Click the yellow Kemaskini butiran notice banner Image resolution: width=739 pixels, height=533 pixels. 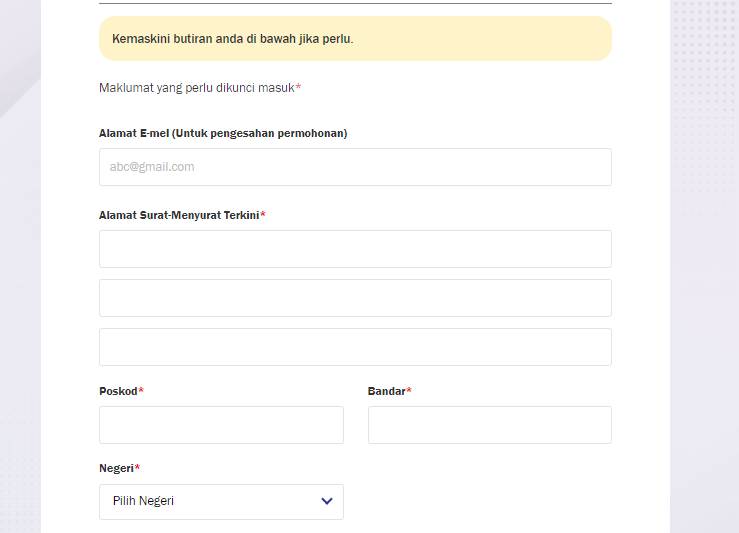(x=355, y=39)
